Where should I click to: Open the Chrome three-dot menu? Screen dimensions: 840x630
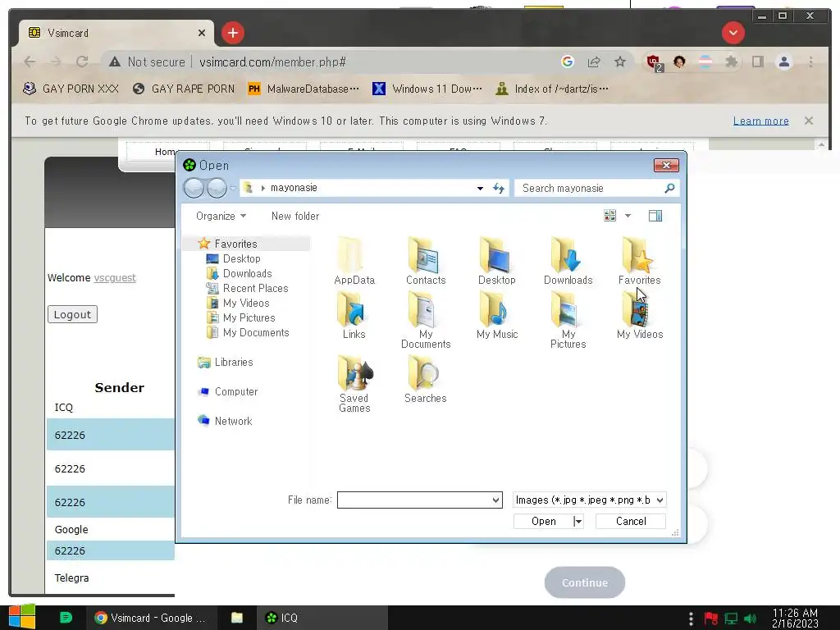[810, 62]
